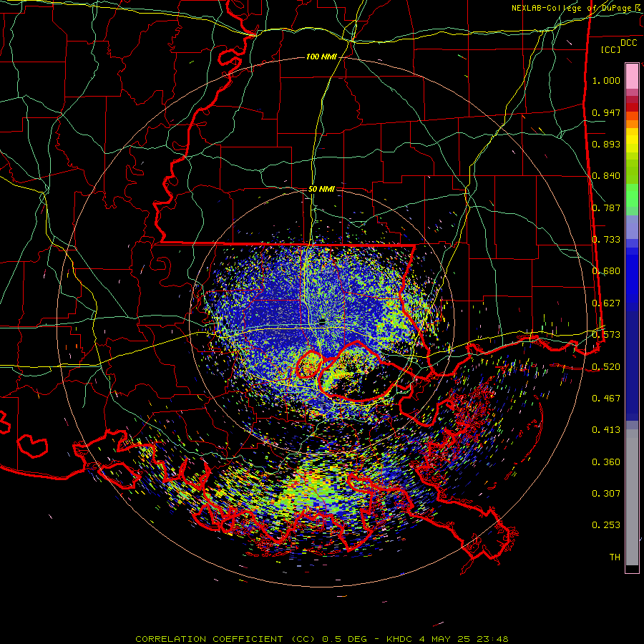Click the 0.733 legend value
Viewport: 644px width, 644px height.
click(606, 240)
